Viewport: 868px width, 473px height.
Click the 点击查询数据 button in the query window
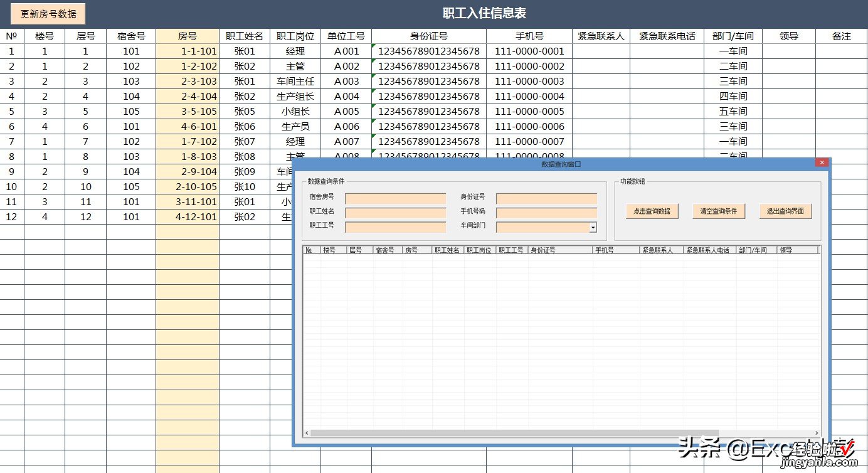pyautogui.click(x=652, y=211)
